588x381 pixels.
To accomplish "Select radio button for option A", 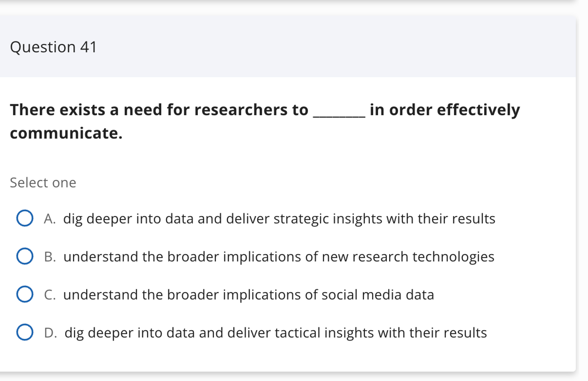I will pyautogui.click(x=25, y=218).
